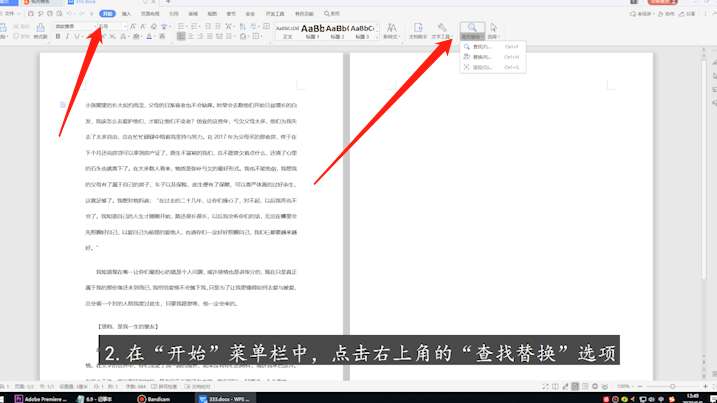
Task: Click the Document Assistant icon
Action: (417, 28)
